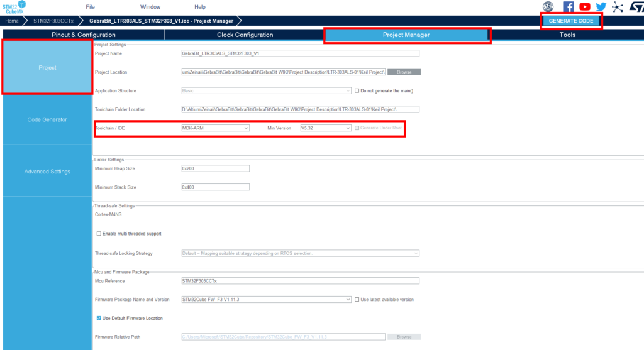The width and height of the screenshot is (644, 350).
Task: Click the Toolchain / IDE label
Action: click(x=109, y=128)
